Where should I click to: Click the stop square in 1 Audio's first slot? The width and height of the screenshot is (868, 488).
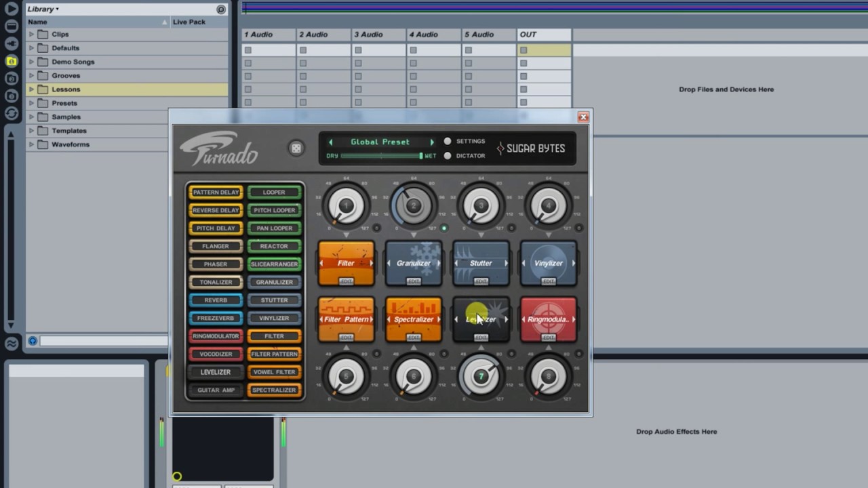pos(248,50)
